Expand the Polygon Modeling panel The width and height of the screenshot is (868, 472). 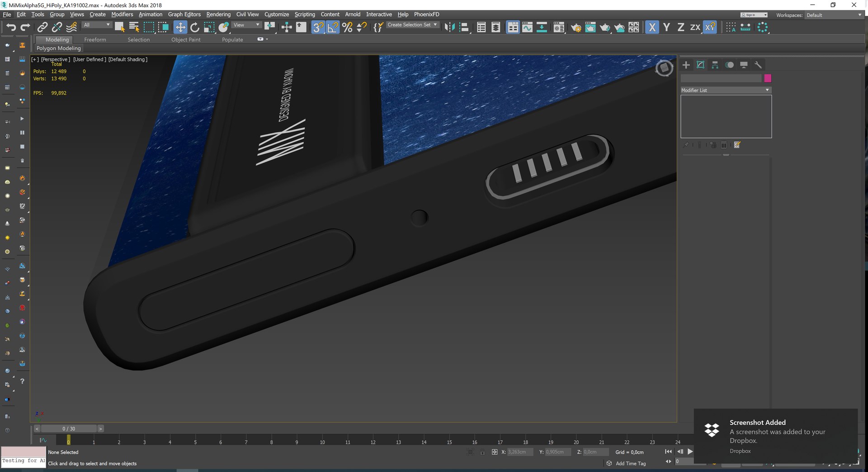click(x=59, y=48)
